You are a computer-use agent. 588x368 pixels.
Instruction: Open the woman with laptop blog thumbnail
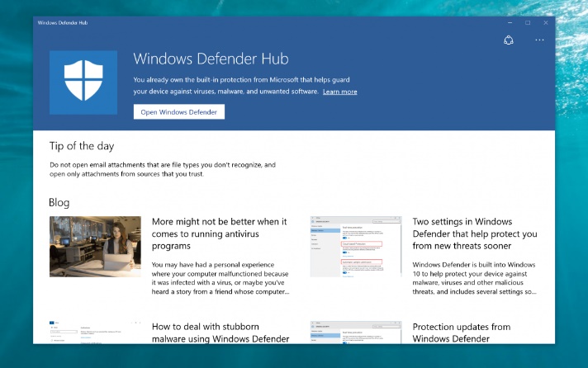[95, 246]
